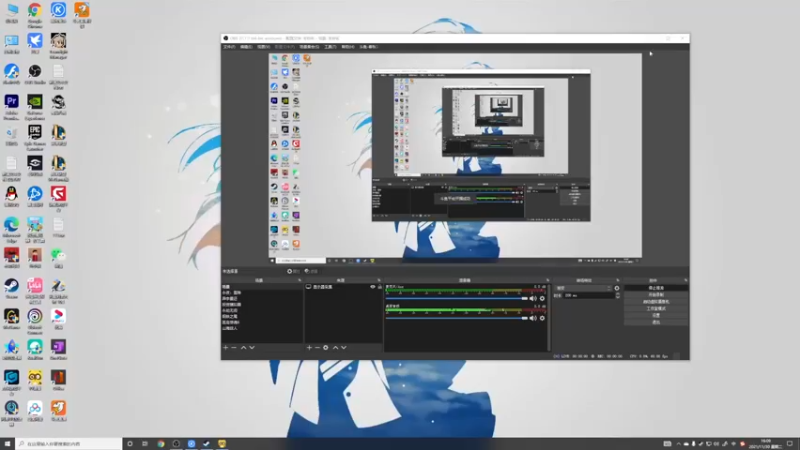
Task: Click the transition duration stepper arrows
Action: coord(618,295)
